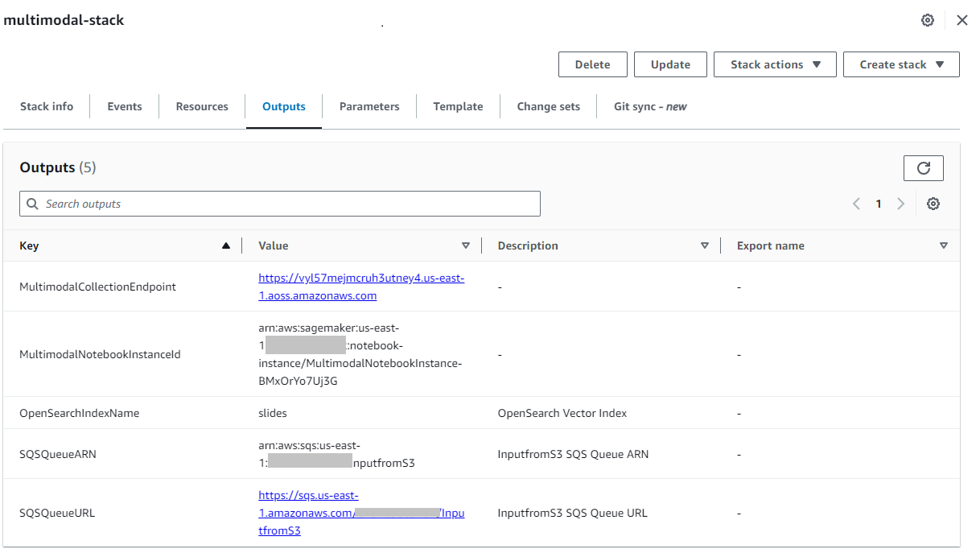Click the previous page arrow in pagination
The image size is (980, 553).
856,203
